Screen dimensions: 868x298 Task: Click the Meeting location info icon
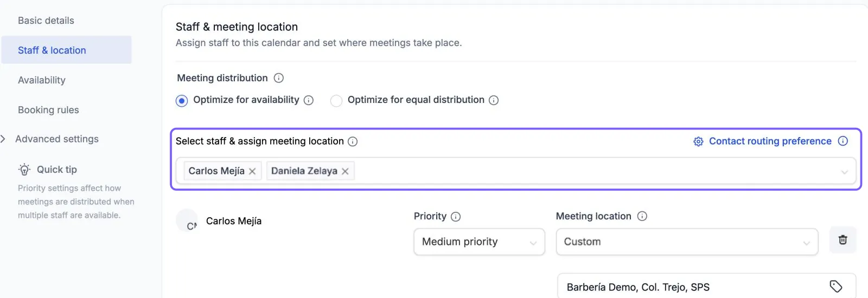tap(642, 216)
